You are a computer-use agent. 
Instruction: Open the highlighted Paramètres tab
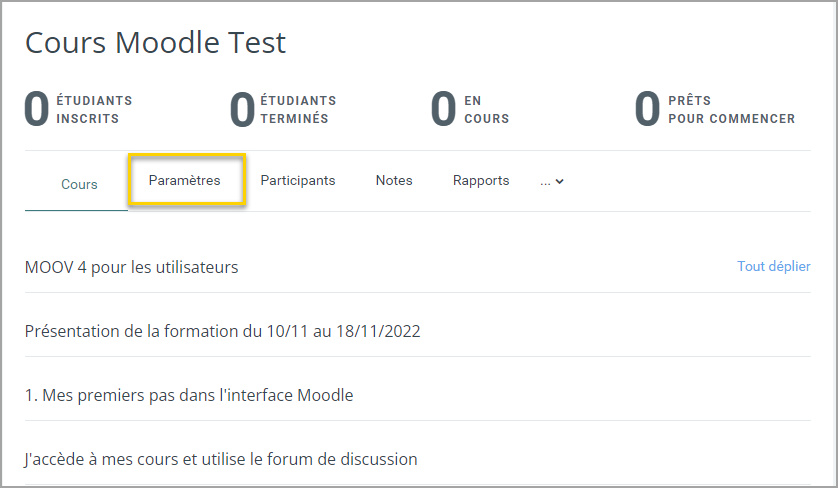[184, 181]
